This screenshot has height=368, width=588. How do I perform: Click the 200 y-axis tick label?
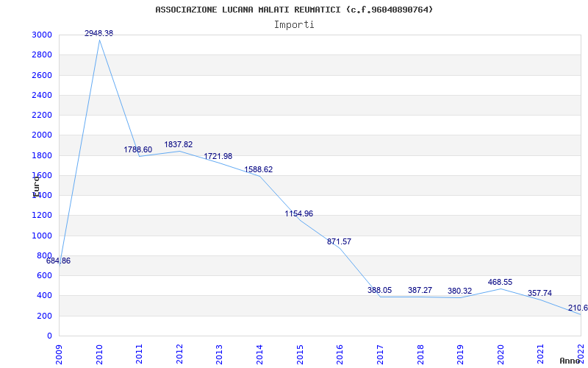(44, 316)
